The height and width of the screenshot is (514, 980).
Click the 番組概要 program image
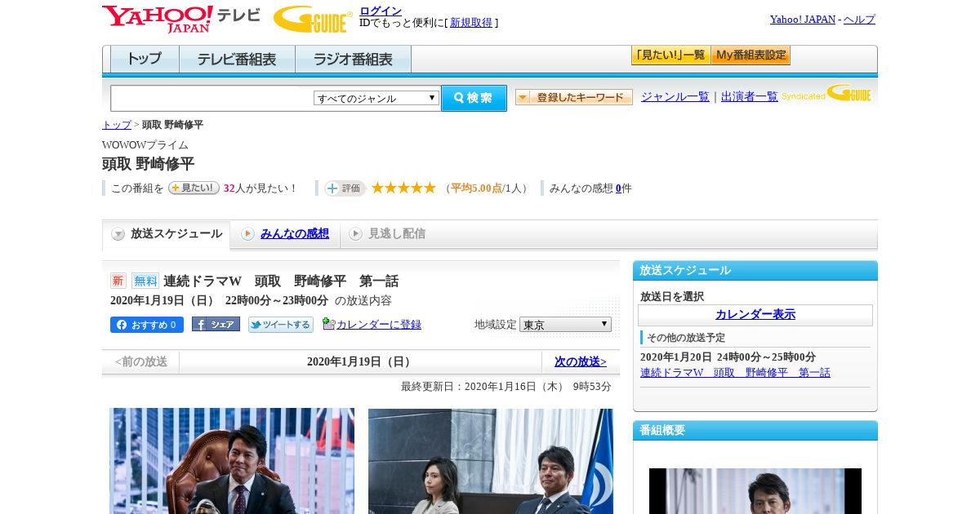pyautogui.click(x=755, y=491)
